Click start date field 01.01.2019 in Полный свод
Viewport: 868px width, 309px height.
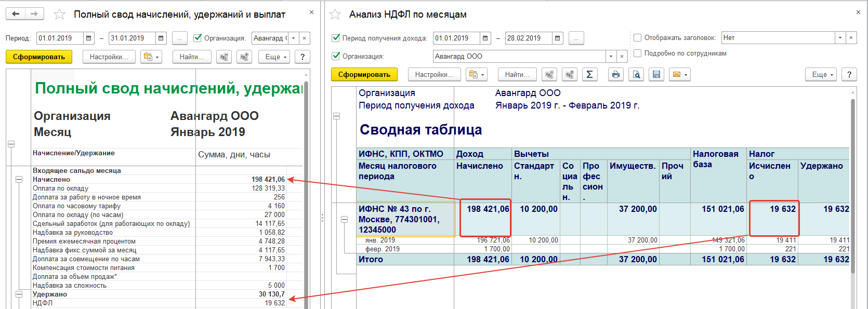coord(60,38)
